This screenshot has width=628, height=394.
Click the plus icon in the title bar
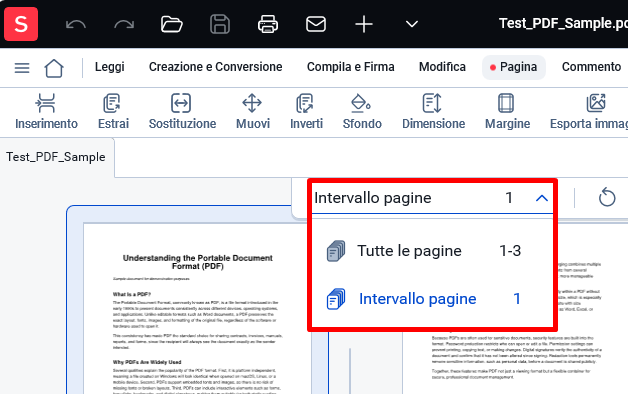point(364,24)
